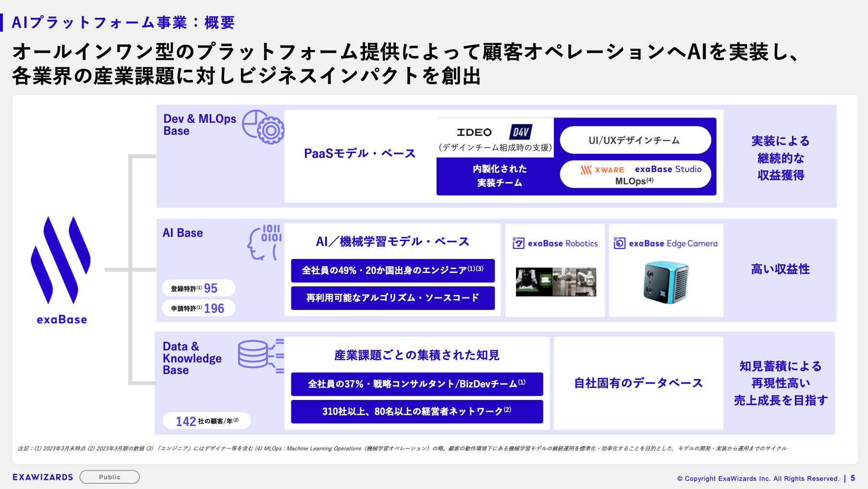This screenshot has height=489, width=868.
Task: Click the Dev & MLOps Base label
Action: pos(199,125)
